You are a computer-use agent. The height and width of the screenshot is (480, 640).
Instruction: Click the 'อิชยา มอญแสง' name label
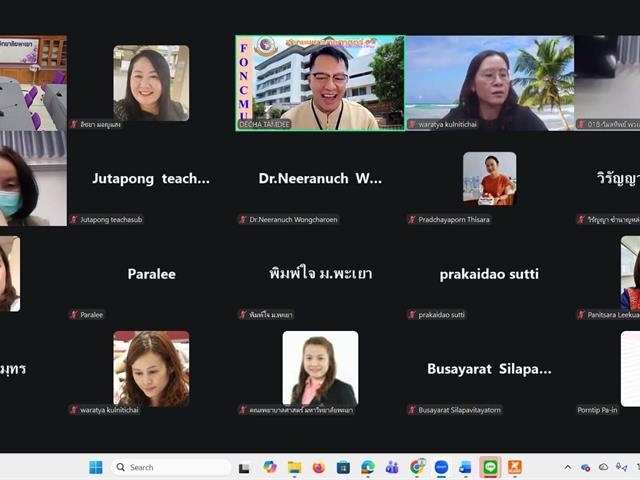point(100,124)
